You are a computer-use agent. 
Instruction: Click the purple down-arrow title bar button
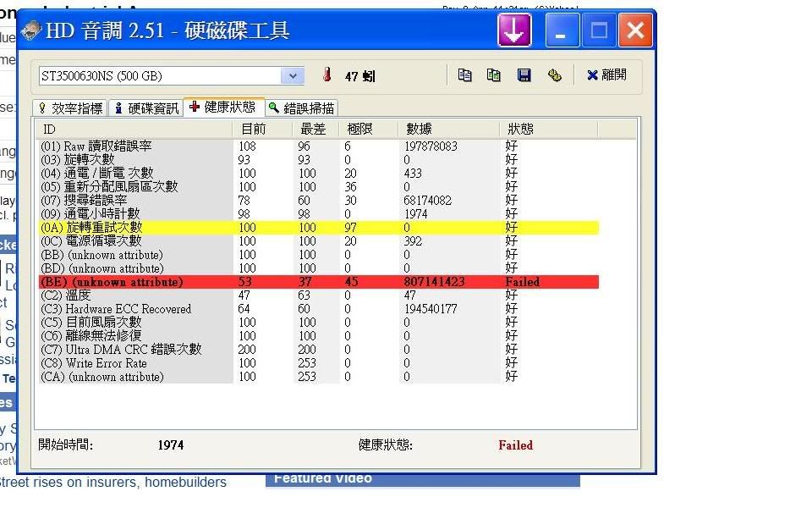pyautogui.click(x=514, y=31)
